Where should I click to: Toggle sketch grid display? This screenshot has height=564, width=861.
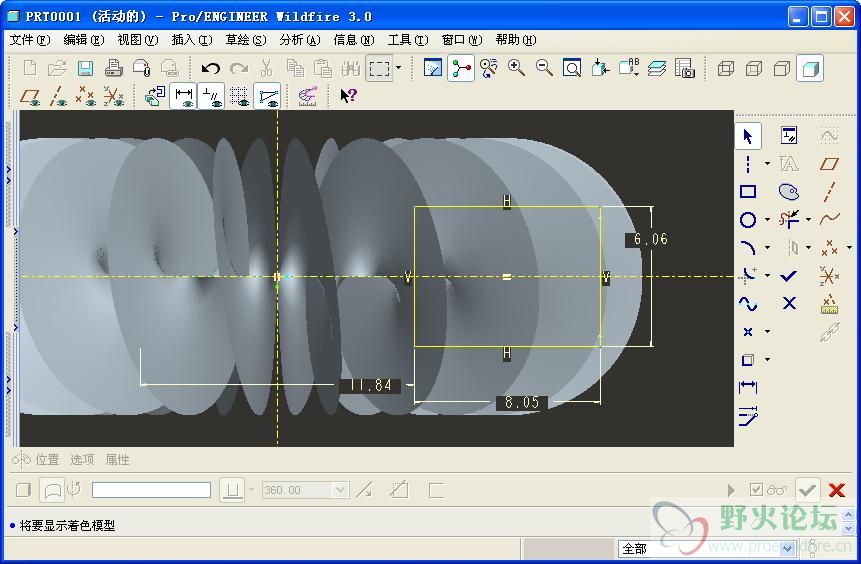(239, 96)
